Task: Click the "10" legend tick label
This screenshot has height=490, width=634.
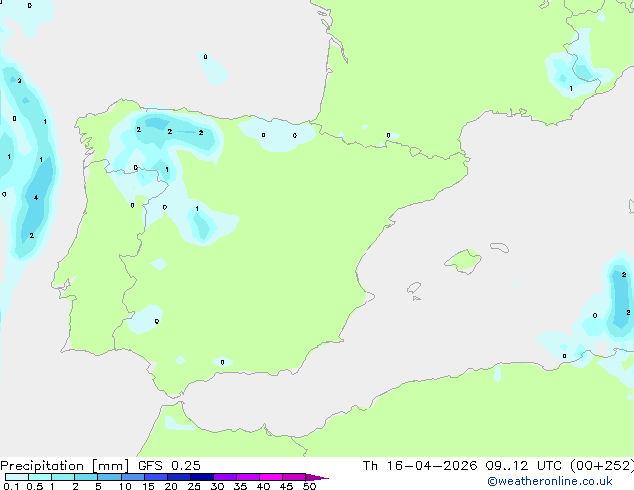Action: [x=125, y=486]
